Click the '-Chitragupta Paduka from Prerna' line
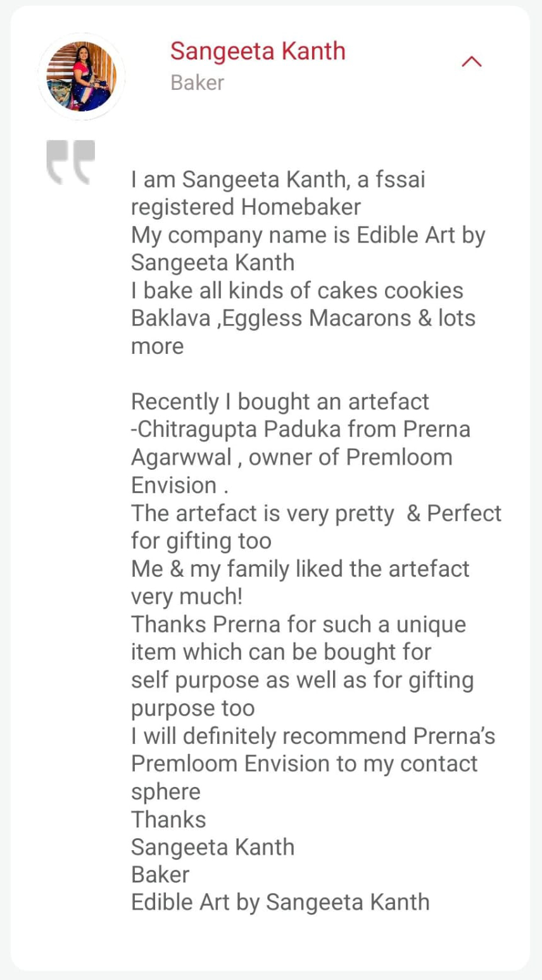The width and height of the screenshot is (542, 980). click(x=300, y=429)
